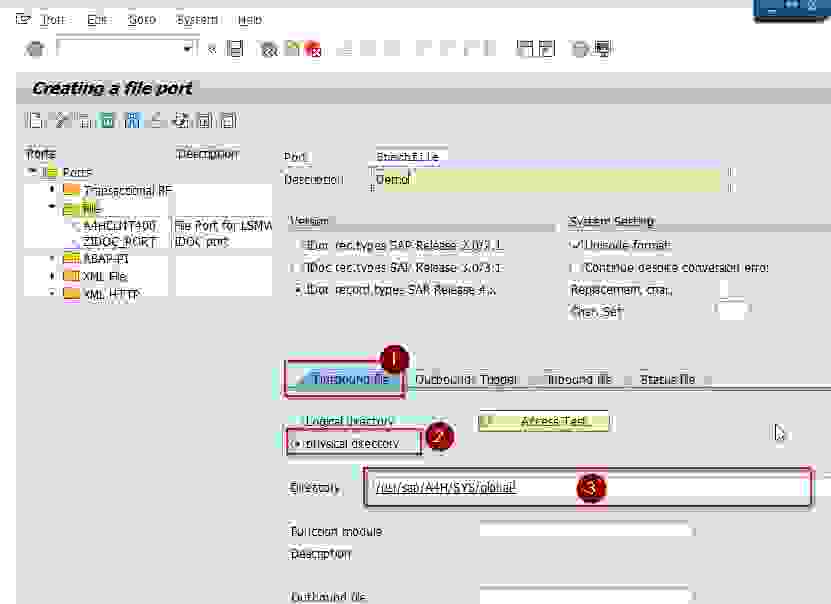This screenshot has height=604, width=831.
Task: Click the green Enter checkmark icon
Action: 211,48
